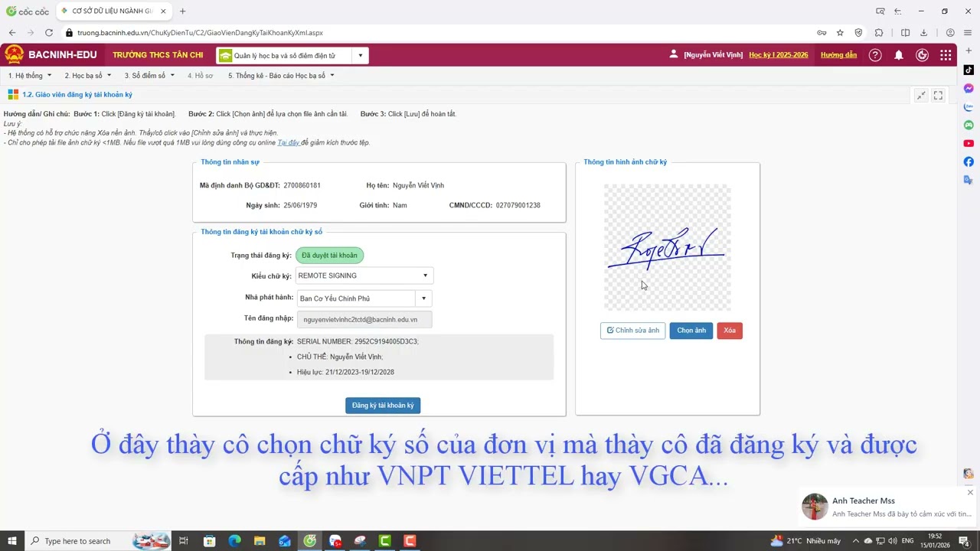Open the weather widget showing 21°C
The image size is (980, 551).
[805, 541]
